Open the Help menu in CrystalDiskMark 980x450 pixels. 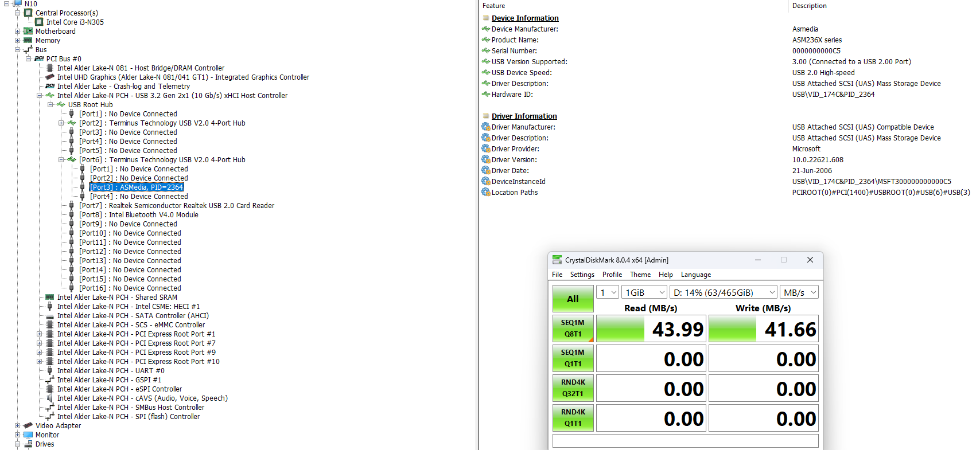[666, 275]
